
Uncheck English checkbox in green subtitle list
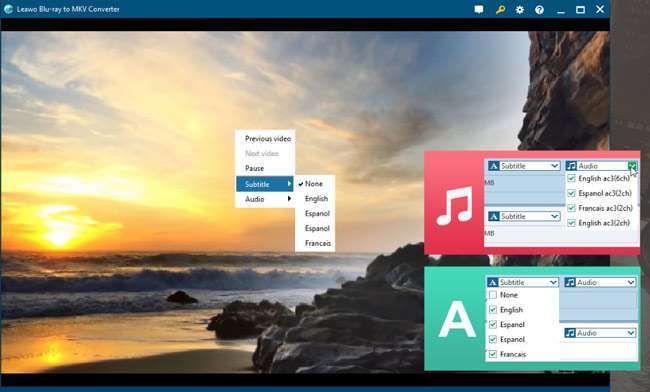[x=493, y=310]
